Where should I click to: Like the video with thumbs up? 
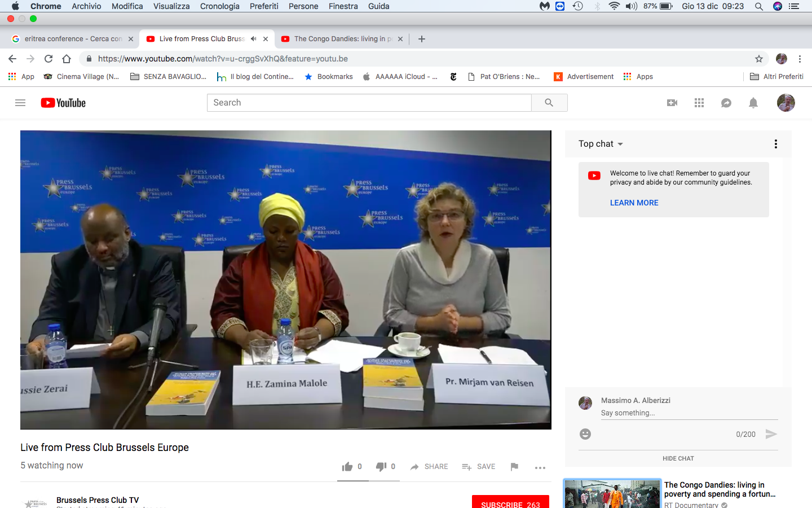click(x=347, y=467)
